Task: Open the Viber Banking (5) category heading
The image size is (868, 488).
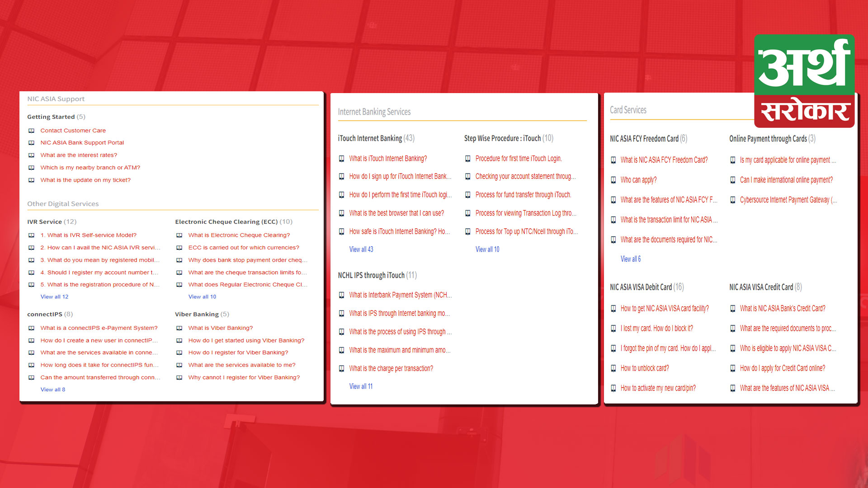Action: [202, 314]
